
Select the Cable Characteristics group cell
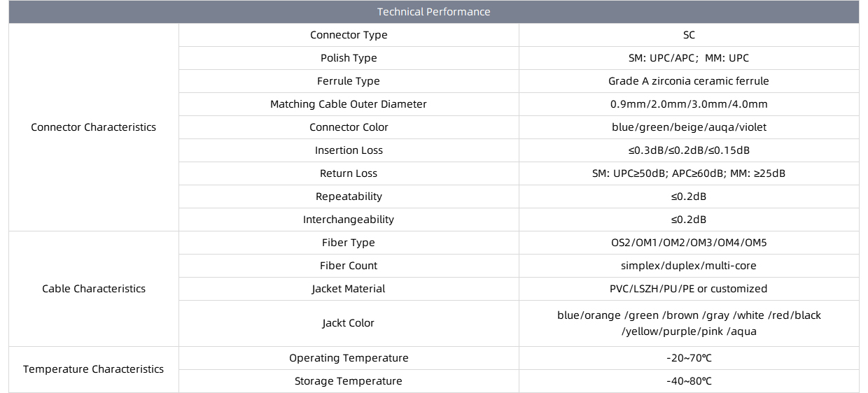pyautogui.click(x=94, y=289)
